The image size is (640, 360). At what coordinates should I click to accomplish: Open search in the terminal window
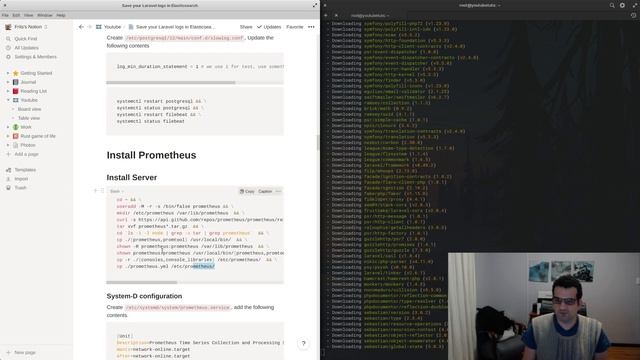(x=612, y=5)
